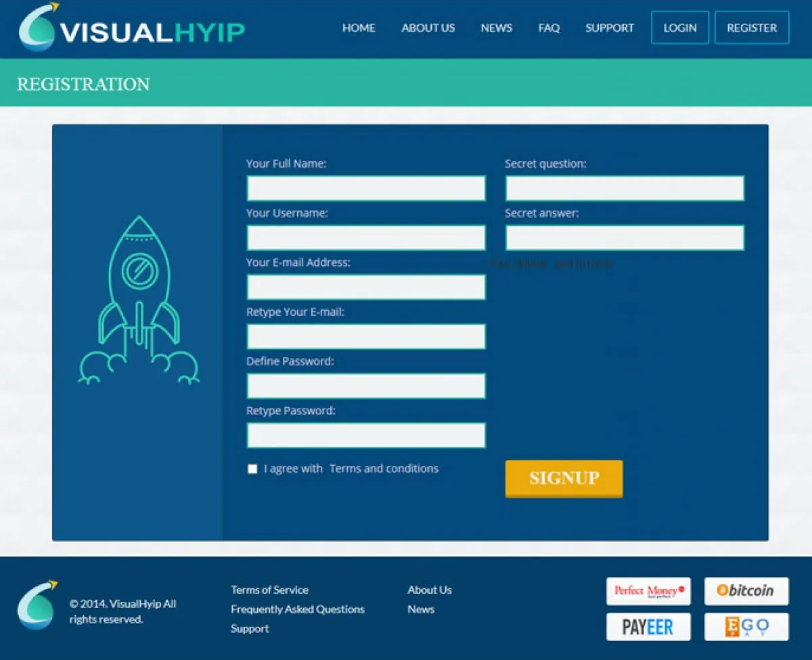812x660 pixels.
Task: Open the Terms of Service footer link
Action: pyautogui.click(x=269, y=590)
